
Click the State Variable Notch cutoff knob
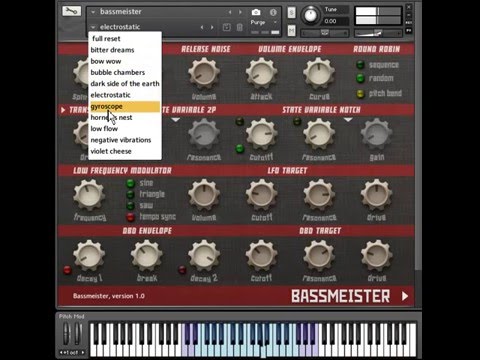(x=262, y=134)
